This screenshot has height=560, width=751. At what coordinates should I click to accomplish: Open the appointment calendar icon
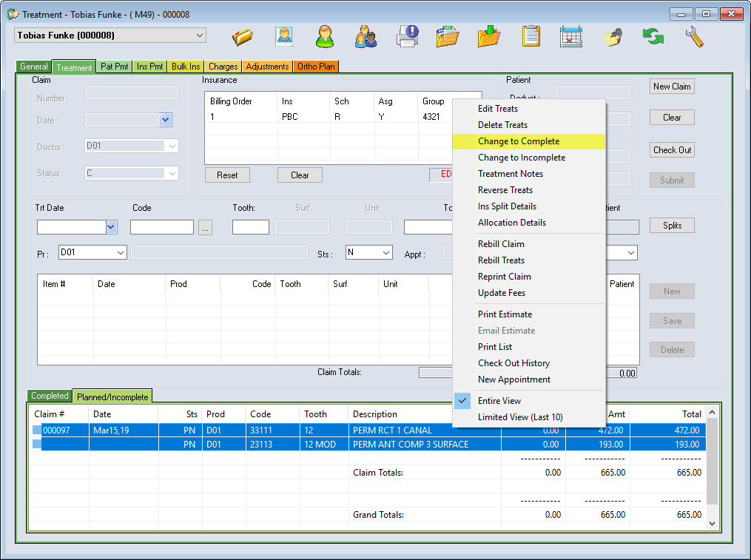(x=570, y=36)
